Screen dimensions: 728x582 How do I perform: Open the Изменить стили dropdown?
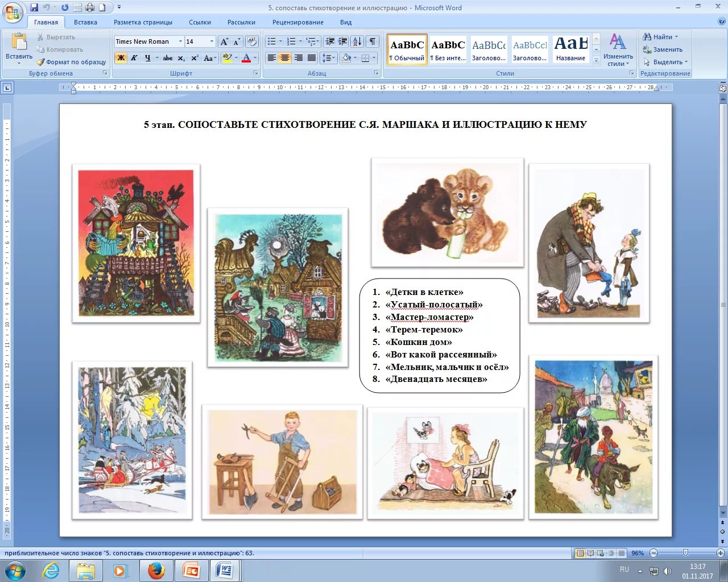click(618, 49)
